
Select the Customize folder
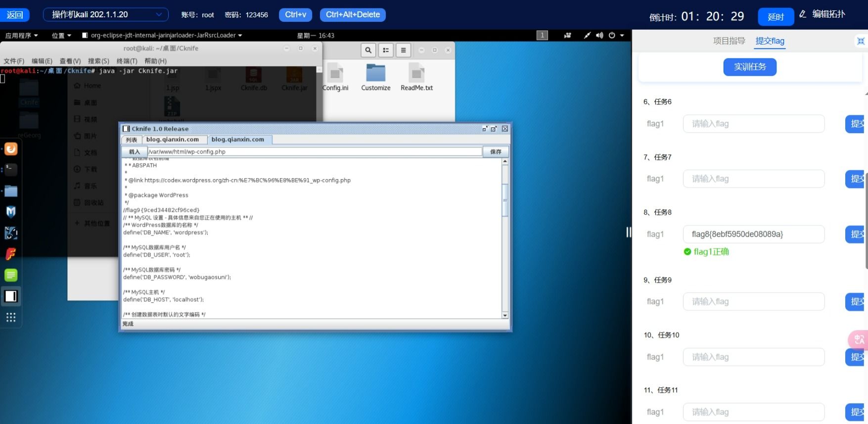click(376, 77)
